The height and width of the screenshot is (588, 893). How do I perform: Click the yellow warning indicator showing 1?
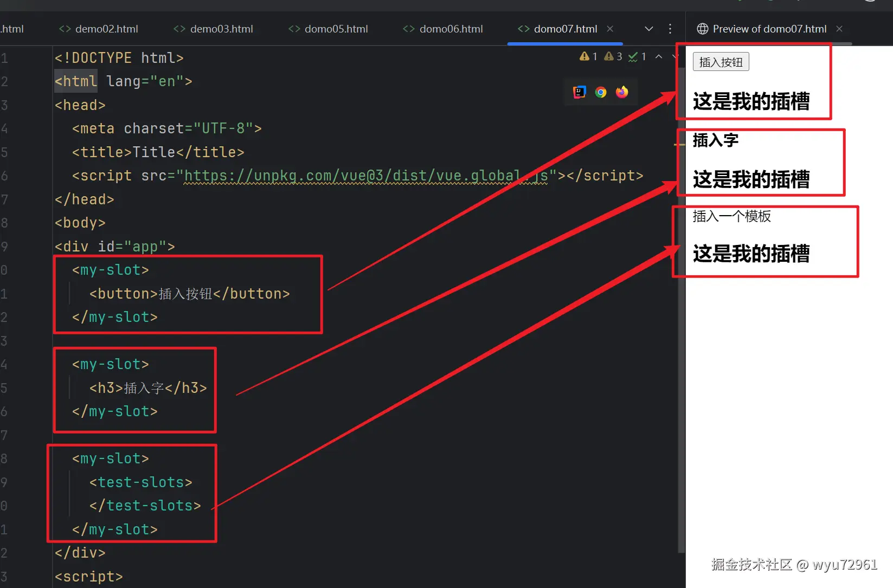tap(588, 56)
